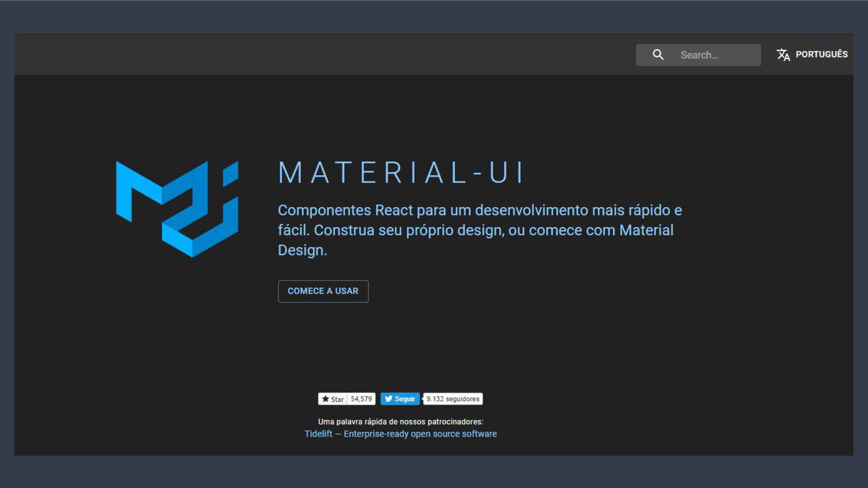Open the Tidelift Enterprise-ready sponsor link
868x488 pixels.
pos(400,434)
